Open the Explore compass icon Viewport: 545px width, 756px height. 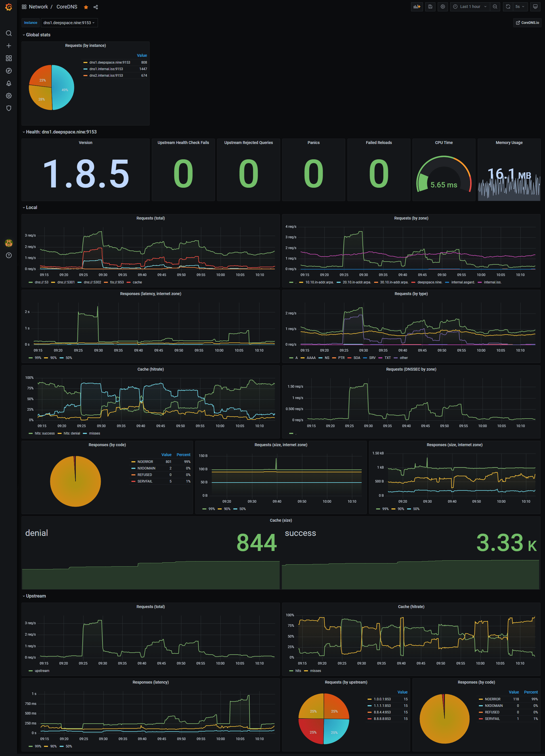9,71
